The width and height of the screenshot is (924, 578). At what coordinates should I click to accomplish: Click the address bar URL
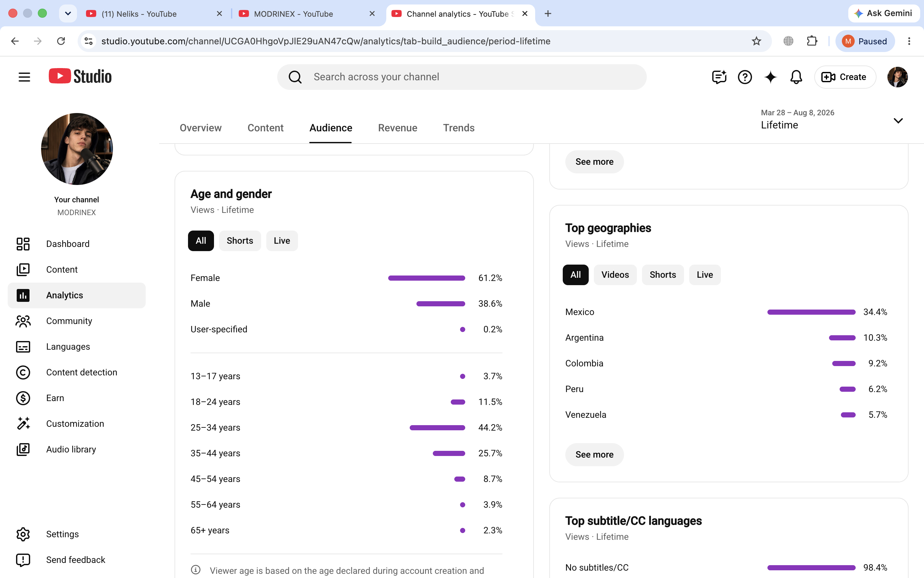click(326, 41)
